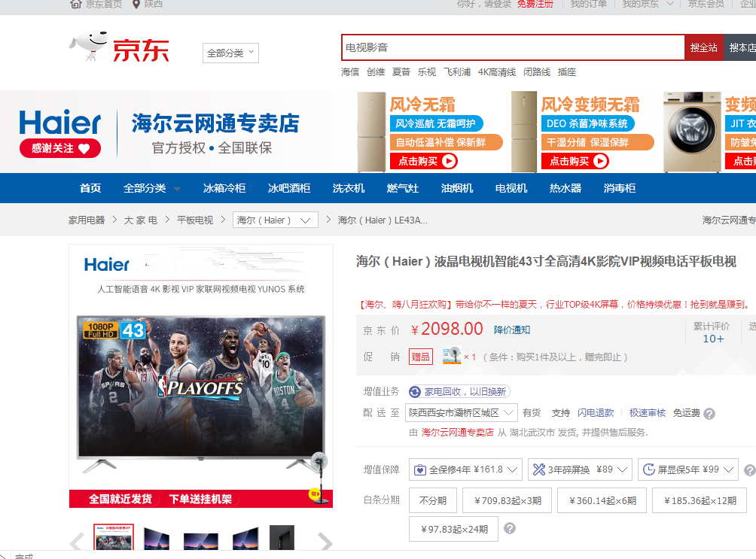
Task: Select the ¥185.36起×12期 installment option
Action: (700, 500)
